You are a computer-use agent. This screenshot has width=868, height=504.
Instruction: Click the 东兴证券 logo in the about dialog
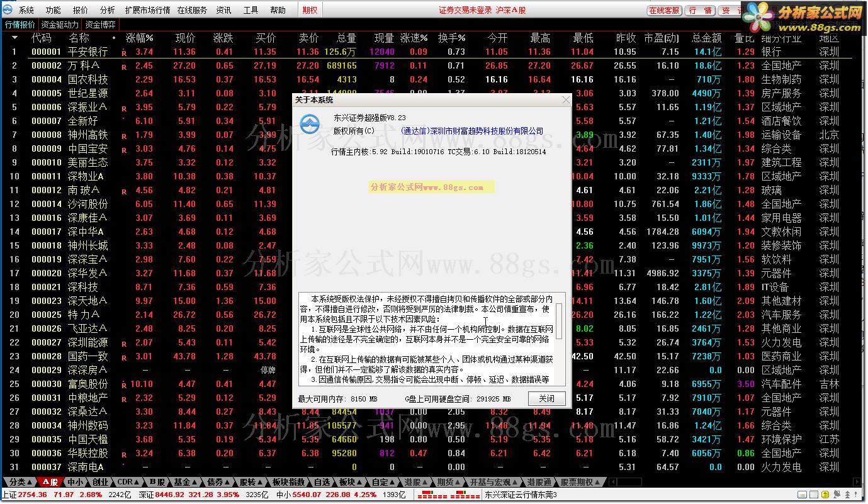pyautogui.click(x=309, y=125)
